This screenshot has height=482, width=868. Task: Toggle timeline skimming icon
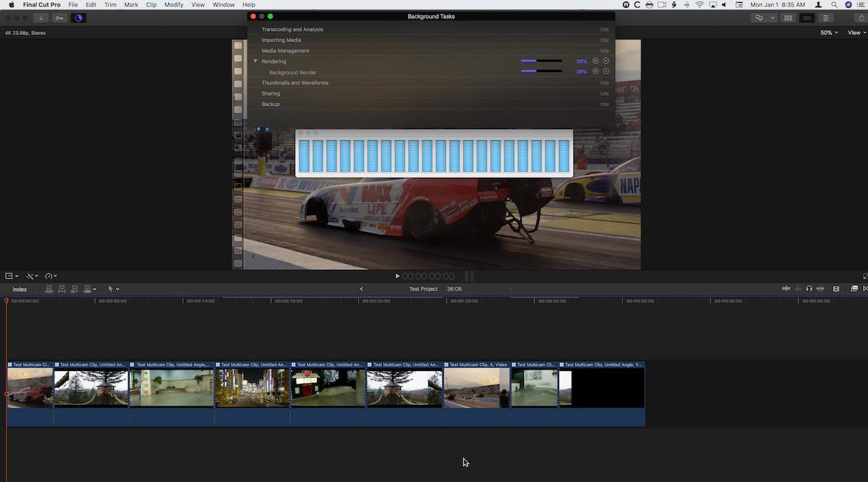tap(786, 289)
